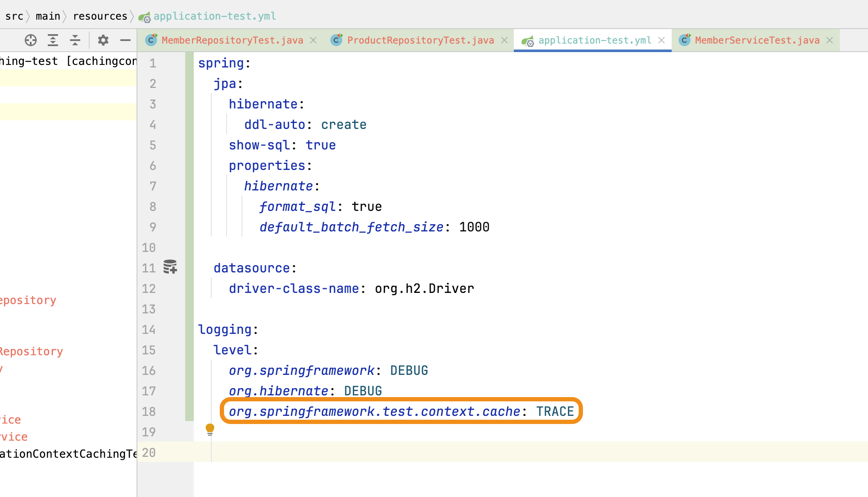Click the org.h2.Driver value
The width and height of the screenshot is (868, 497).
click(x=424, y=289)
